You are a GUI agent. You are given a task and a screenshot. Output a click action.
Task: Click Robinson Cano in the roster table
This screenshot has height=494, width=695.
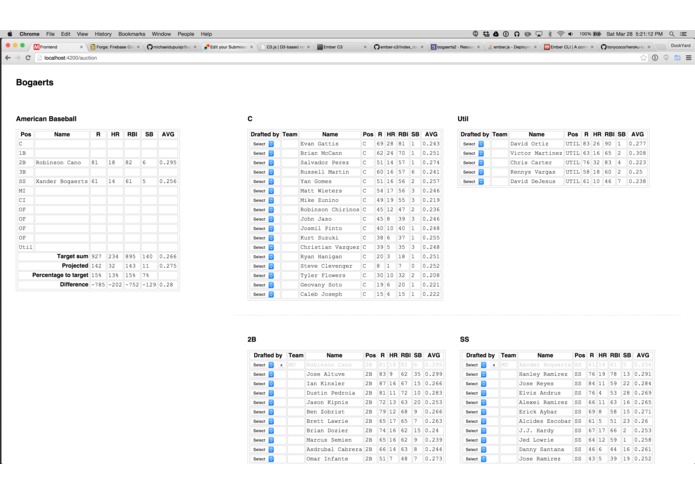(x=58, y=163)
